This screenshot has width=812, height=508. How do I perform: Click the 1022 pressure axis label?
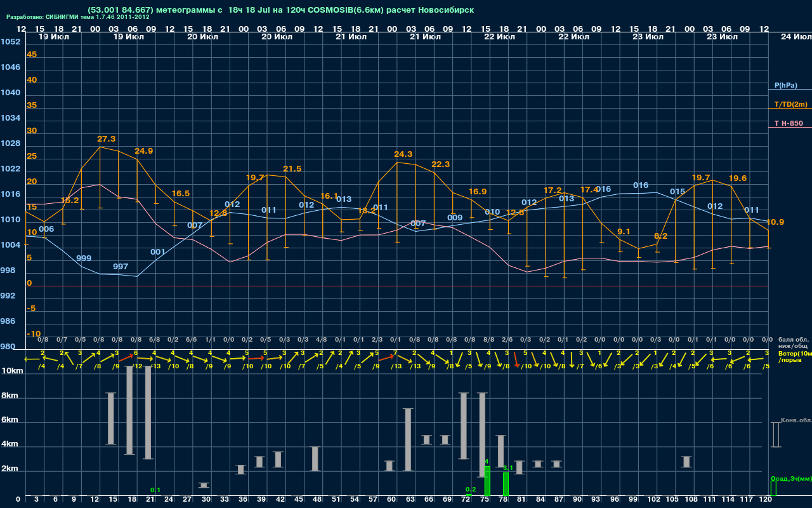(10, 169)
